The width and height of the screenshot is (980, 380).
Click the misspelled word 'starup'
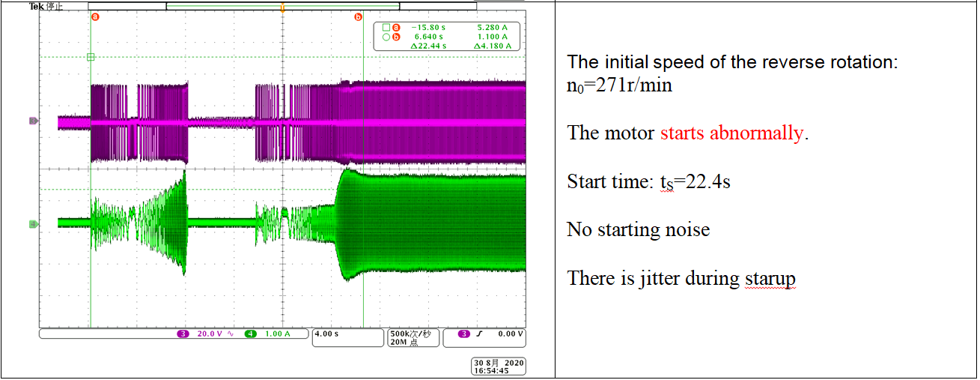click(x=770, y=279)
